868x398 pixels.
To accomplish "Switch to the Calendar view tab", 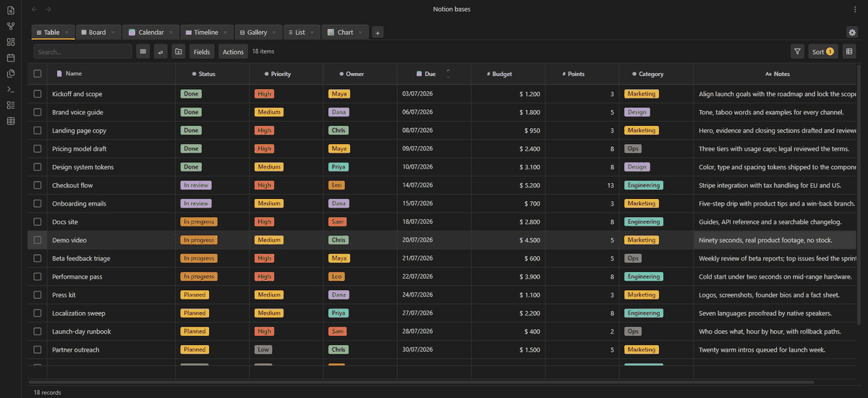I will coord(150,33).
